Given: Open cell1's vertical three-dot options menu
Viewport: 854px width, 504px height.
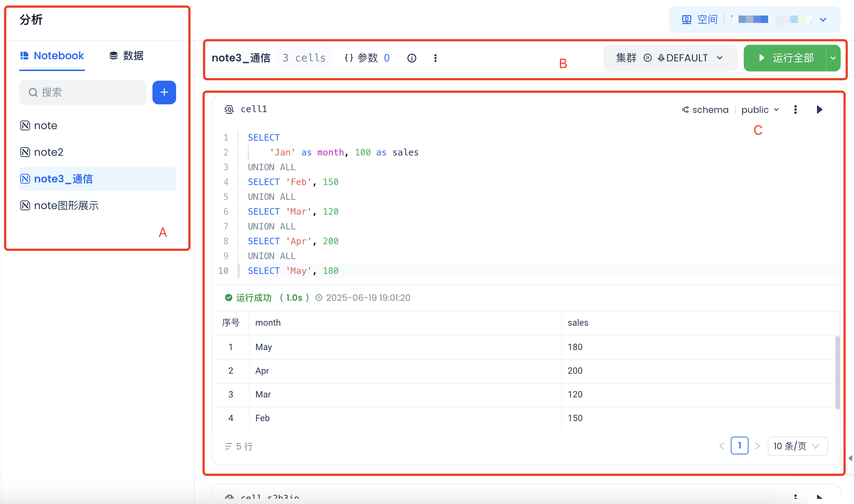Looking at the screenshot, I should 795,110.
